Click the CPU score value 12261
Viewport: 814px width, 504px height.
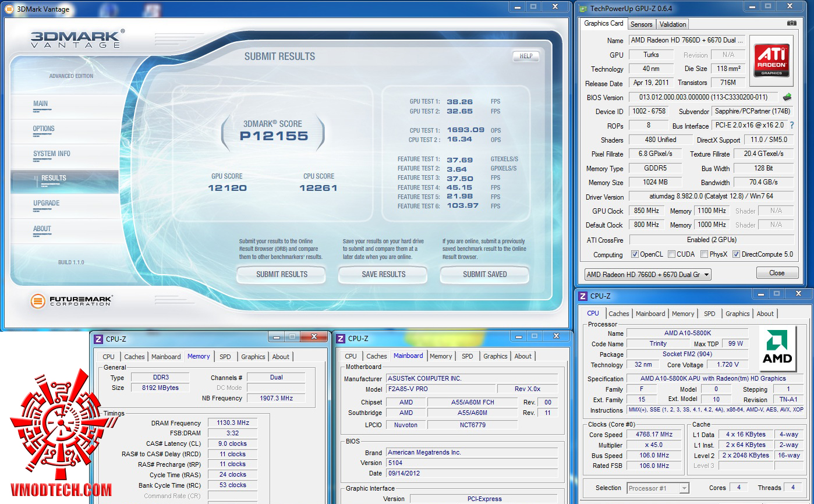(x=318, y=188)
